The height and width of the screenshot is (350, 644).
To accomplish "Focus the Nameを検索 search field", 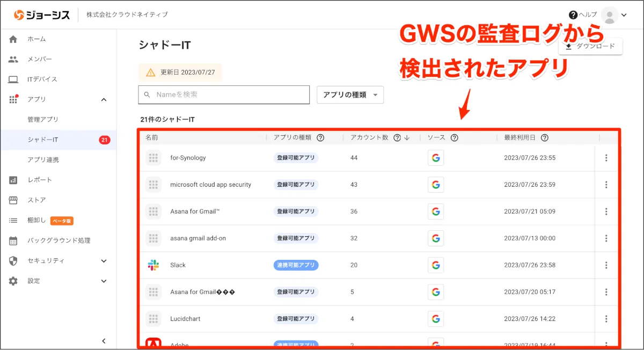I will coord(224,94).
